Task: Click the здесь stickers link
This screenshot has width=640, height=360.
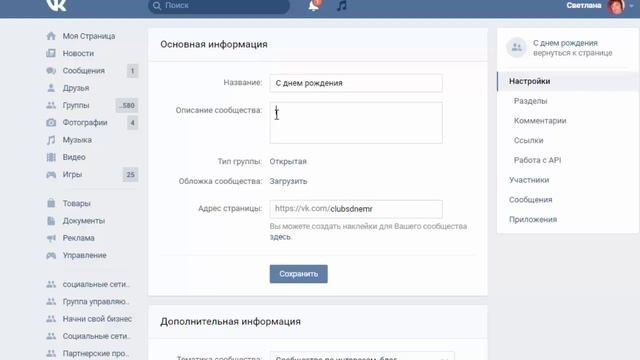Action: [280, 237]
